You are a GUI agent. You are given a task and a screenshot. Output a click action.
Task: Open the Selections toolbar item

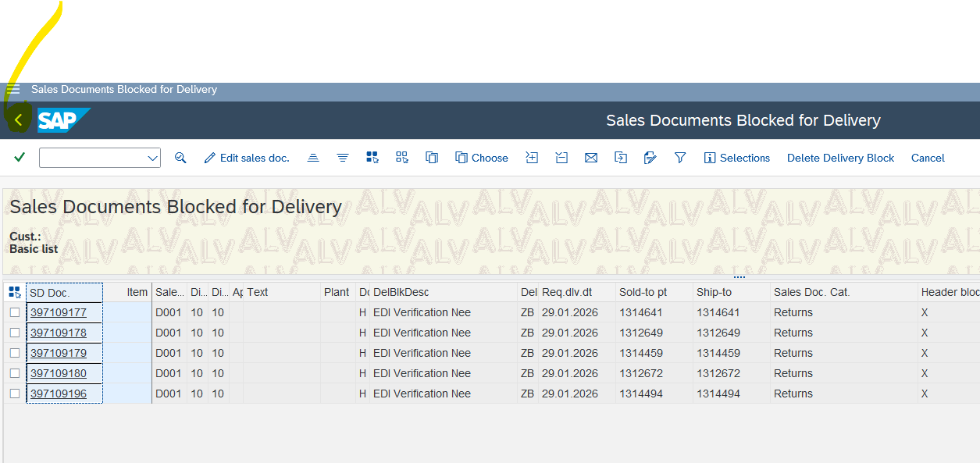[x=736, y=158]
